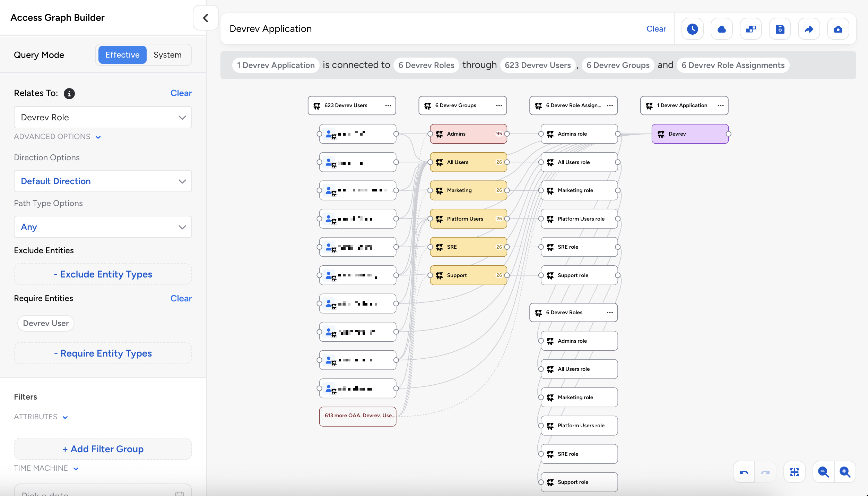Open the Devrev Role dropdown
The height and width of the screenshot is (496, 868).
tap(103, 117)
